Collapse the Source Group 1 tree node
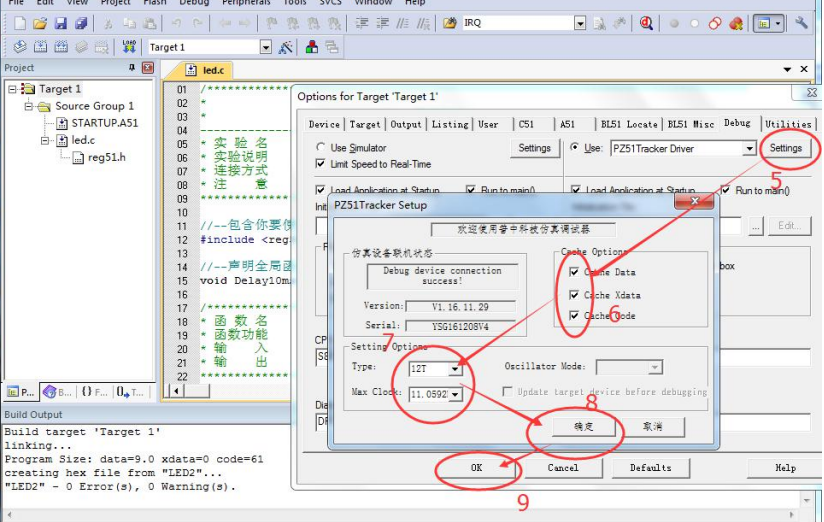Image resolution: width=824 pixels, height=522 pixels. (x=28, y=106)
